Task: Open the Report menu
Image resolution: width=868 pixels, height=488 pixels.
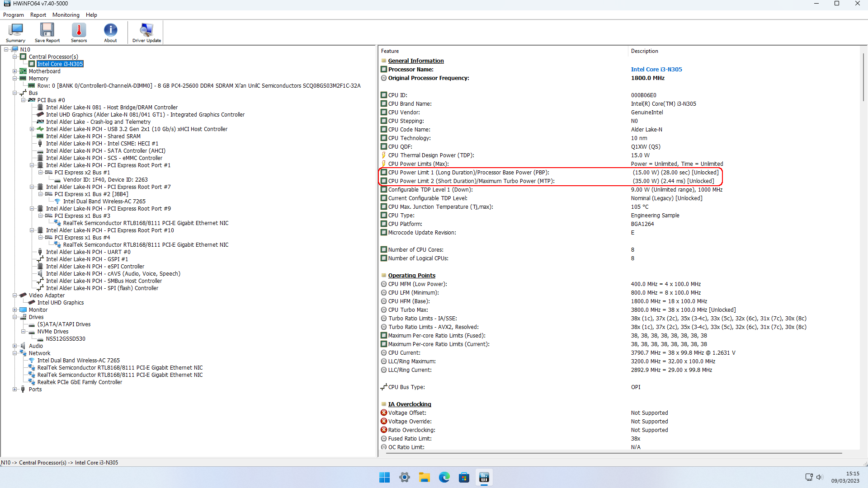Action: point(38,15)
